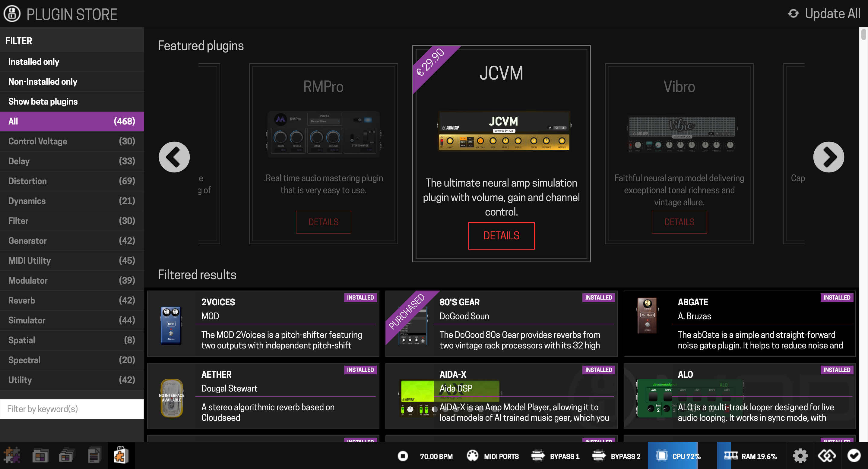Toggle the Non-Installed only filter
The width and height of the screenshot is (868, 469).
click(x=43, y=81)
